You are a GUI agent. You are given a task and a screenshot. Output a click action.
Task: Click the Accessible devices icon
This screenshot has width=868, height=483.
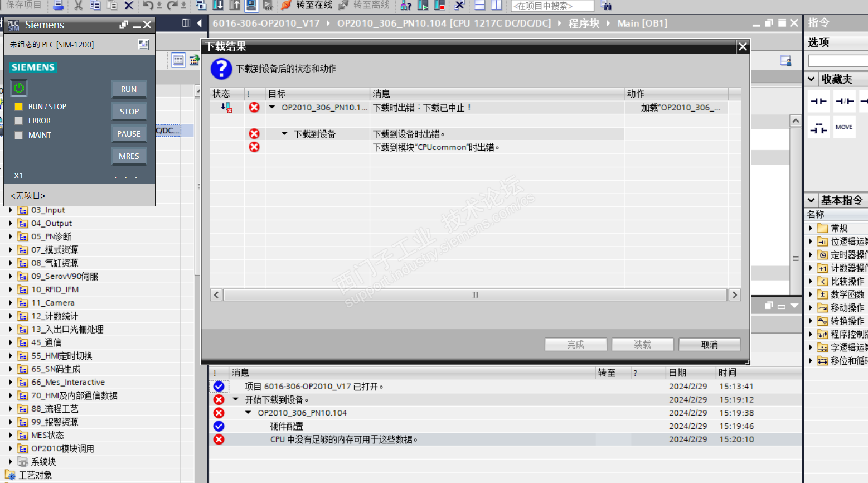pos(406,6)
